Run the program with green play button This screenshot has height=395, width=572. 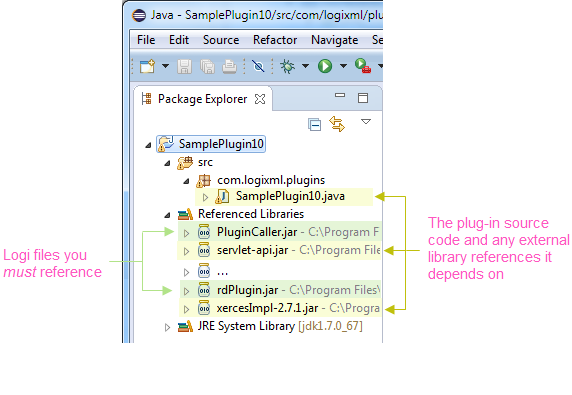pyautogui.click(x=325, y=66)
